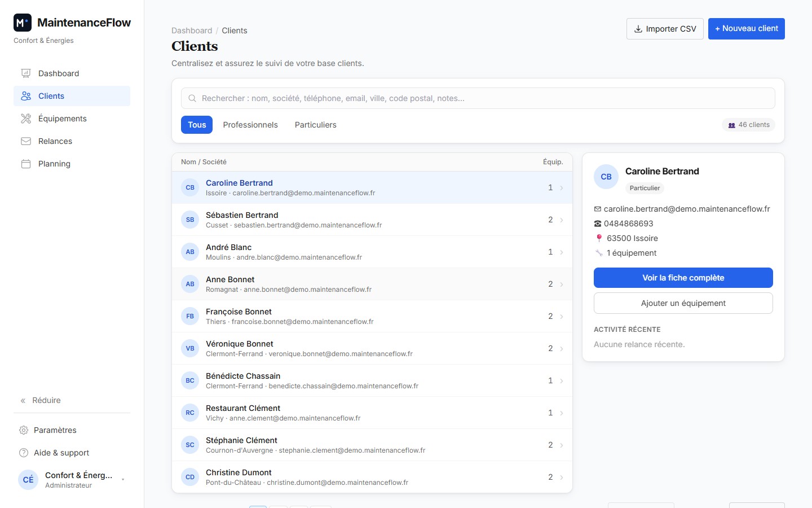Filter by Particuliers tab
This screenshot has height=508, width=812.
pyautogui.click(x=316, y=125)
